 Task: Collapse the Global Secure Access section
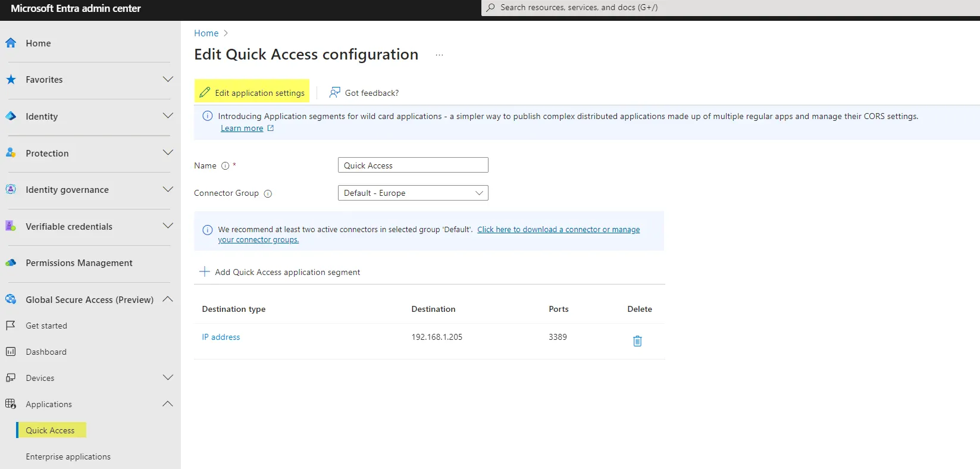pos(168,299)
